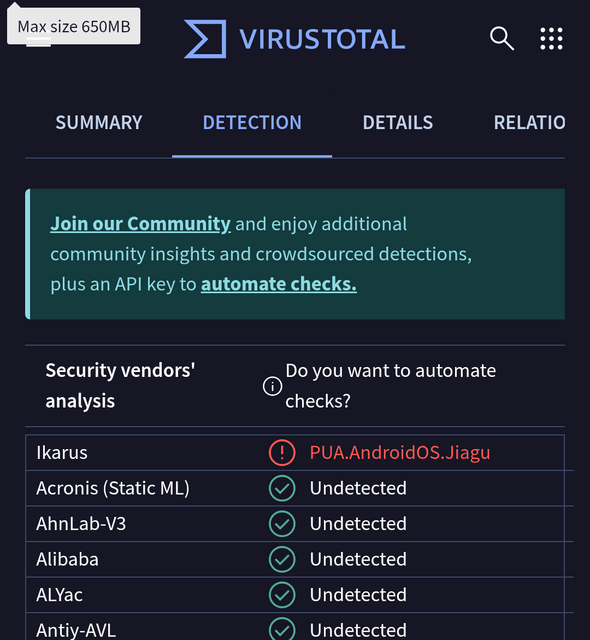590x640 pixels.
Task: Click the Ikarus vendor name
Action: click(62, 453)
